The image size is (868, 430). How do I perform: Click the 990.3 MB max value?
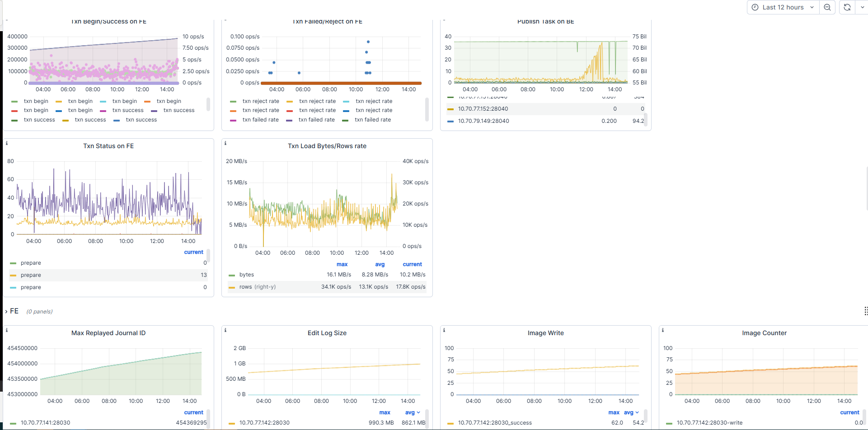click(381, 423)
